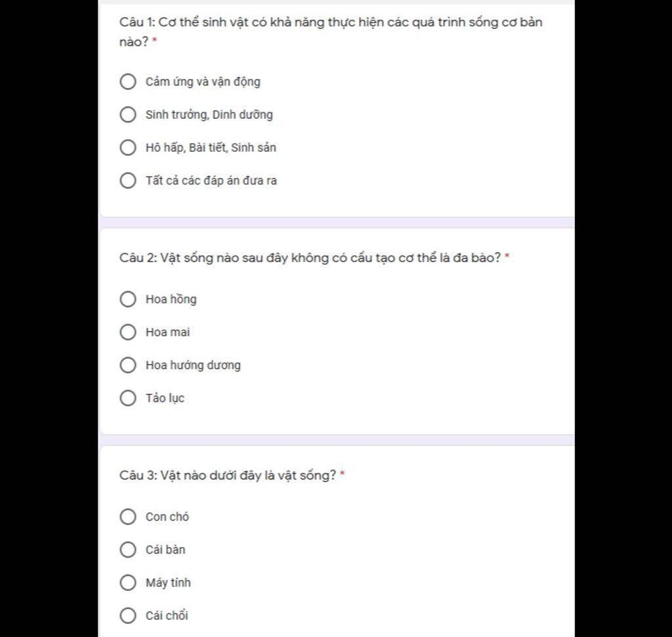The image size is (672, 637).
Task: Choose 'Con chó' for question 3
Action: (x=128, y=517)
